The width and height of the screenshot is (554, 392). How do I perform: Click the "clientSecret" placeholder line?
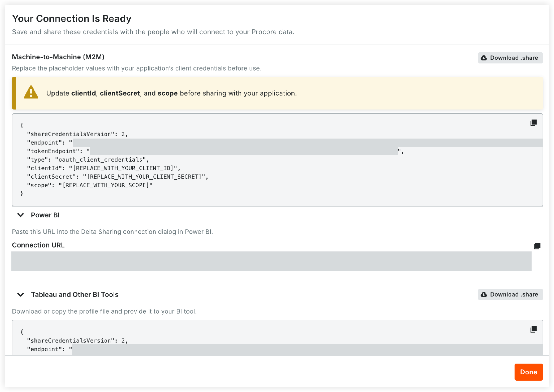click(118, 177)
